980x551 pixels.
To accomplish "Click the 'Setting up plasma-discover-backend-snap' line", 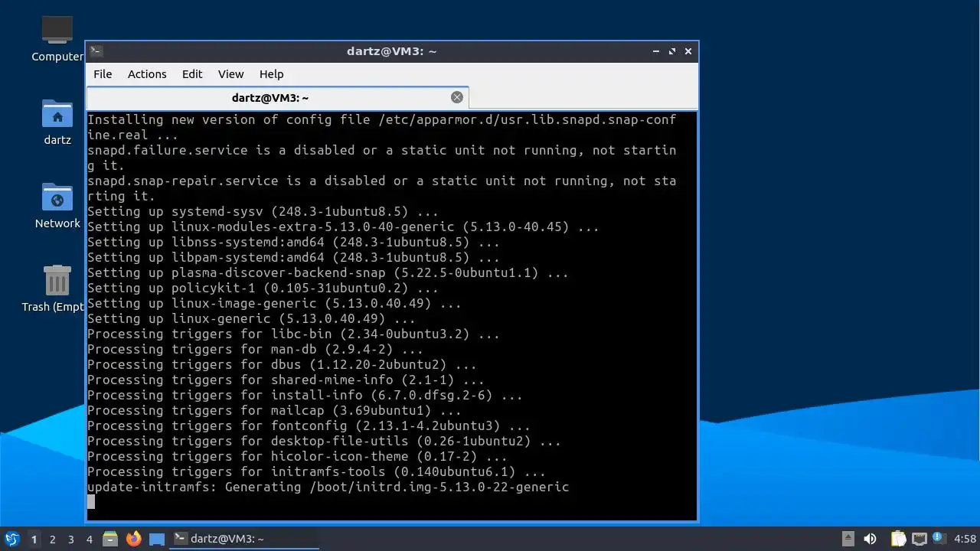I will click(328, 272).
